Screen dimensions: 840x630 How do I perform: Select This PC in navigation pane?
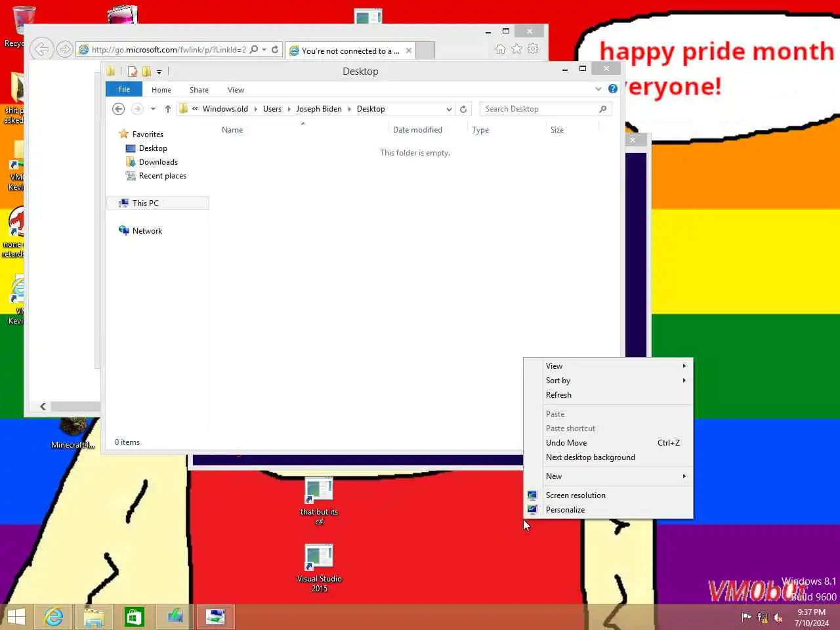click(x=157, y=203)
